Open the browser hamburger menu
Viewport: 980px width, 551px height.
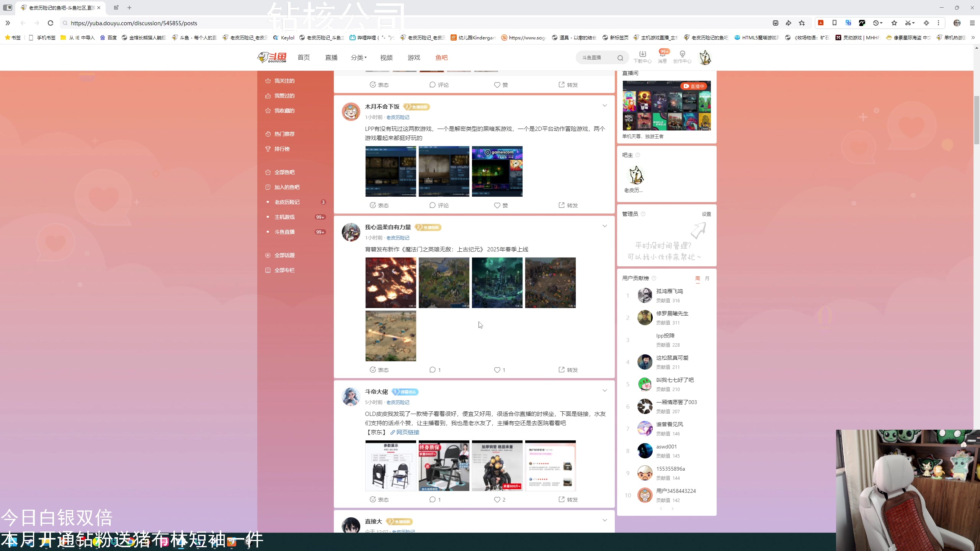pos(972,23)
